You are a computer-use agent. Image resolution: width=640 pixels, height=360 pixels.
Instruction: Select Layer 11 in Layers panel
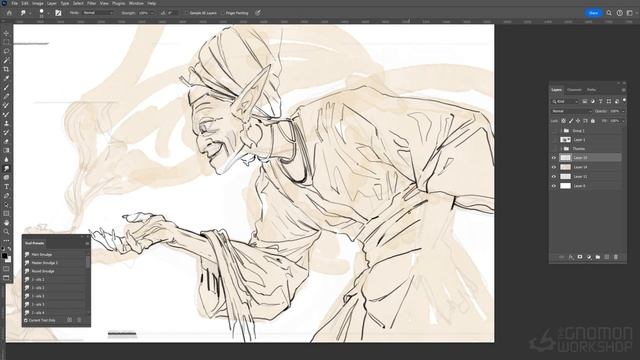click(x=591, y=177)
